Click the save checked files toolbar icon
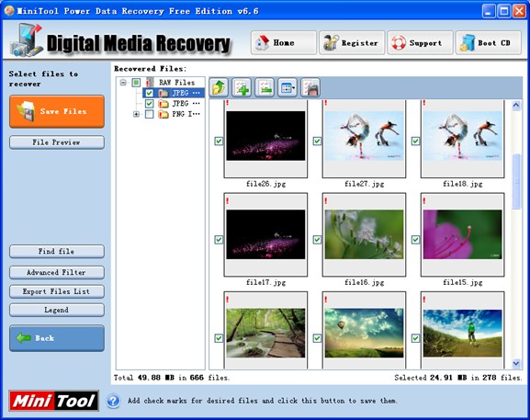The image size is (530, 420). tap(310, 88)
